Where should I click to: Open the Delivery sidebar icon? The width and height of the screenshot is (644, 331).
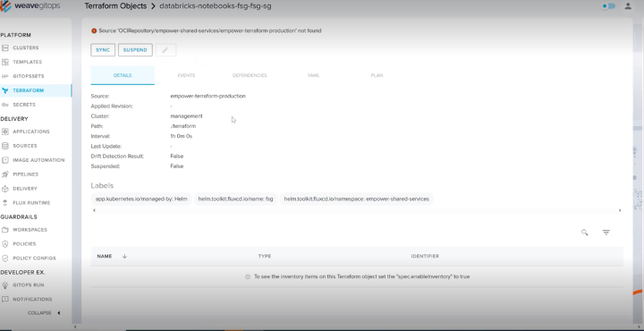coord(5,189)
